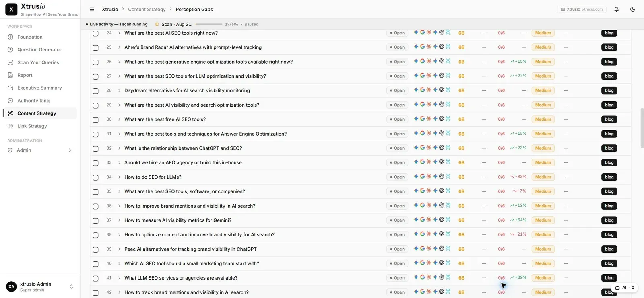644x298 pixels.
Task: Switch to dark mode with the moon icon
Action: click(x=632, y=9)
